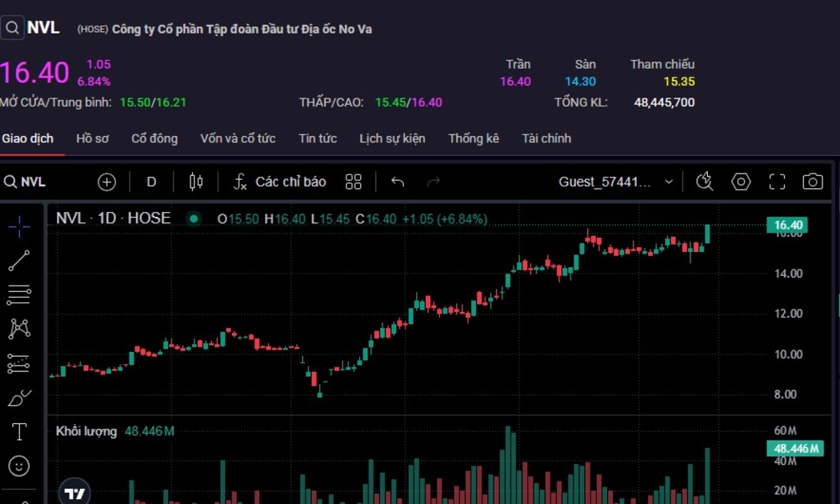This screenshot has height=504, width=840.
Task: Select the trend line drawing tool
Action: pyautogui.click(x=19, y=261)
